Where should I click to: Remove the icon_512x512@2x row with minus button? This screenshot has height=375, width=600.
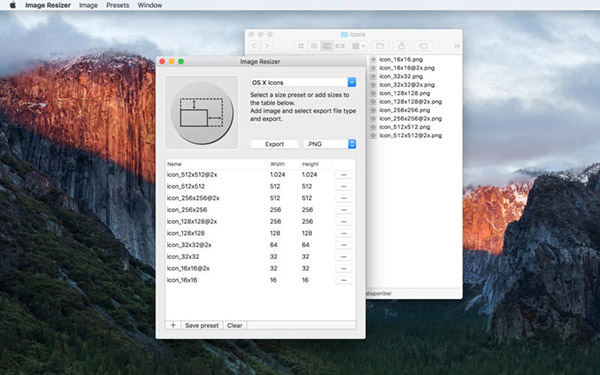(x=344, y=174)
